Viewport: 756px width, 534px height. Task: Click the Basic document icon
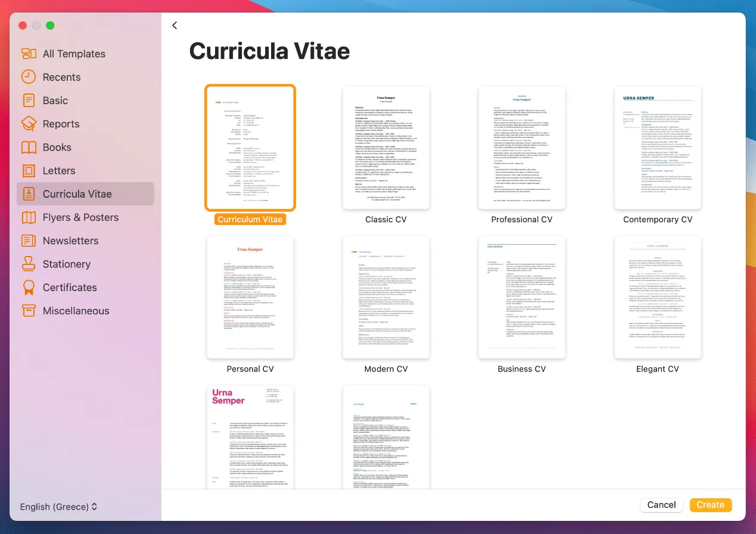point(29,100)
